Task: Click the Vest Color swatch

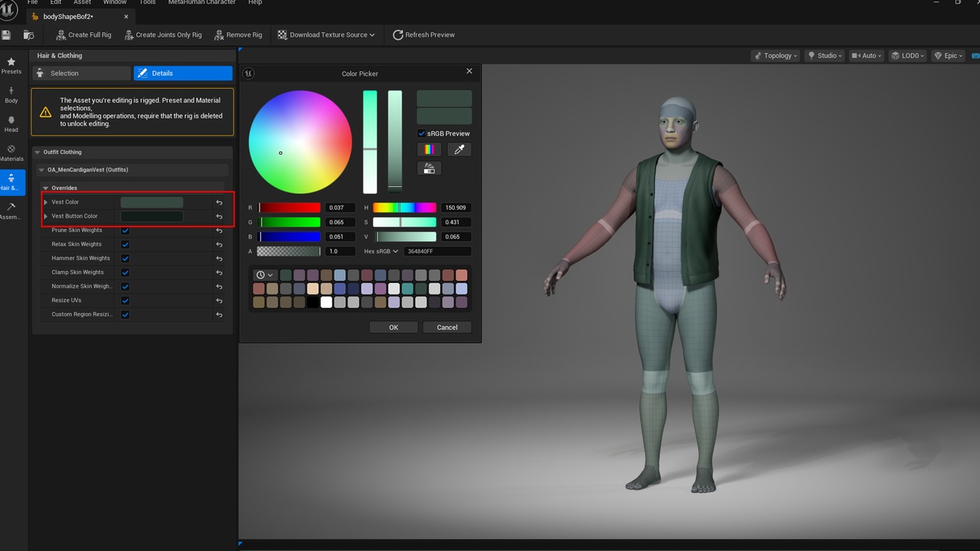Action: 152,203
